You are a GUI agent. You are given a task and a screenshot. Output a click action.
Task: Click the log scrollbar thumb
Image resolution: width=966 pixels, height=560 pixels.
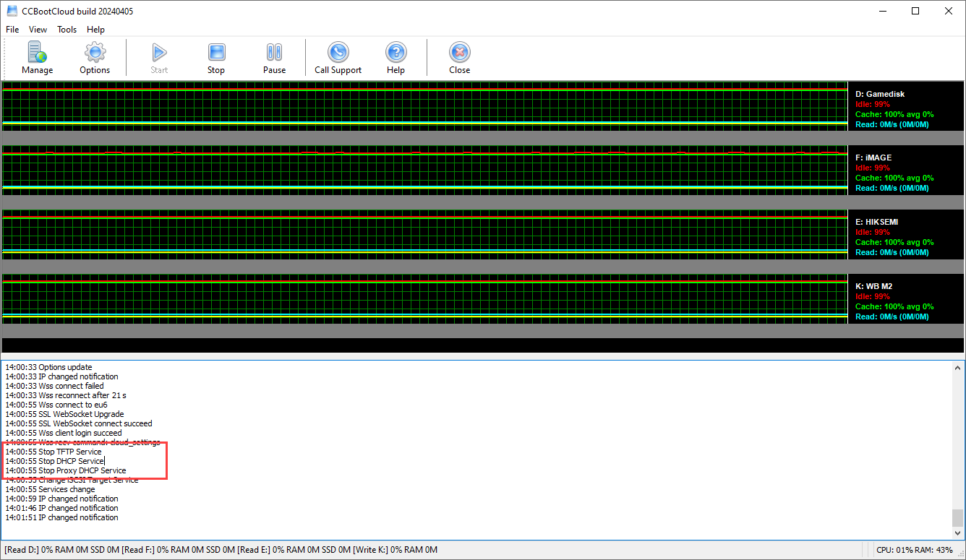[x=957, y=517]
